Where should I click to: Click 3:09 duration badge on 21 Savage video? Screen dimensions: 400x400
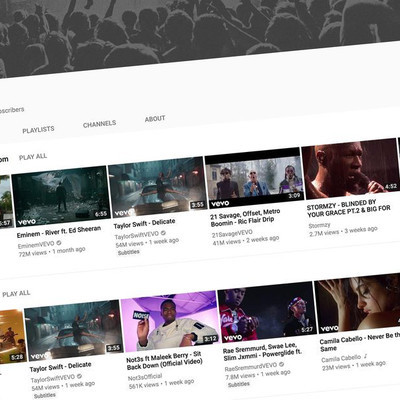[x=294, y=196]
